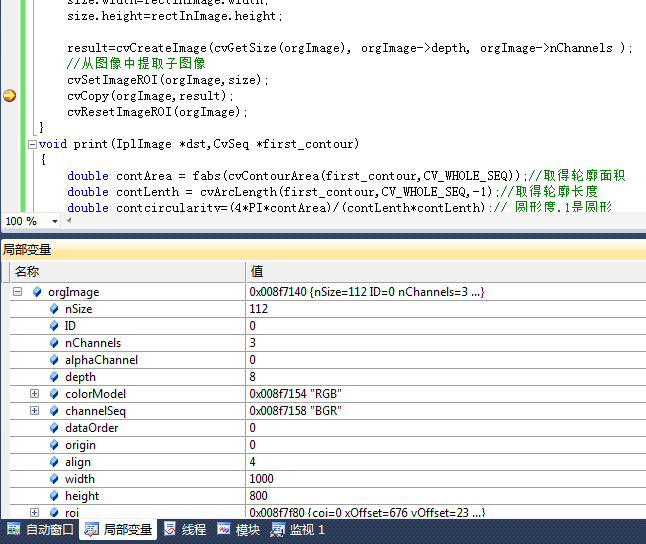Image resolution: width=646 pixels, height=544 pixels.
Task: Click the origin field icon
Action: pyautogui.click(x=54, y=445)
